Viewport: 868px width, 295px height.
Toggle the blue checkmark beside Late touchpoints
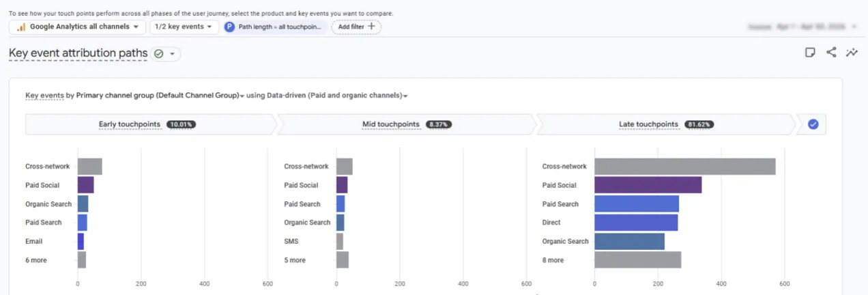tap(813, 124)
